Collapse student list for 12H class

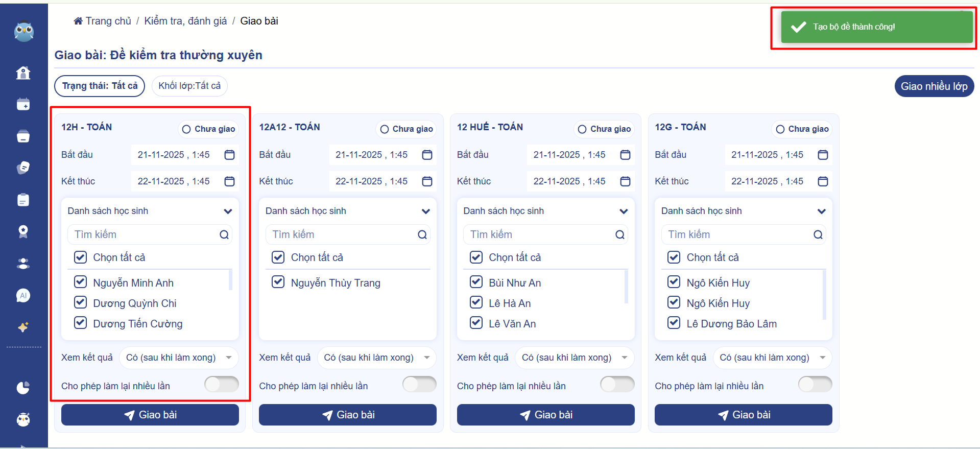tap(228, 211)
